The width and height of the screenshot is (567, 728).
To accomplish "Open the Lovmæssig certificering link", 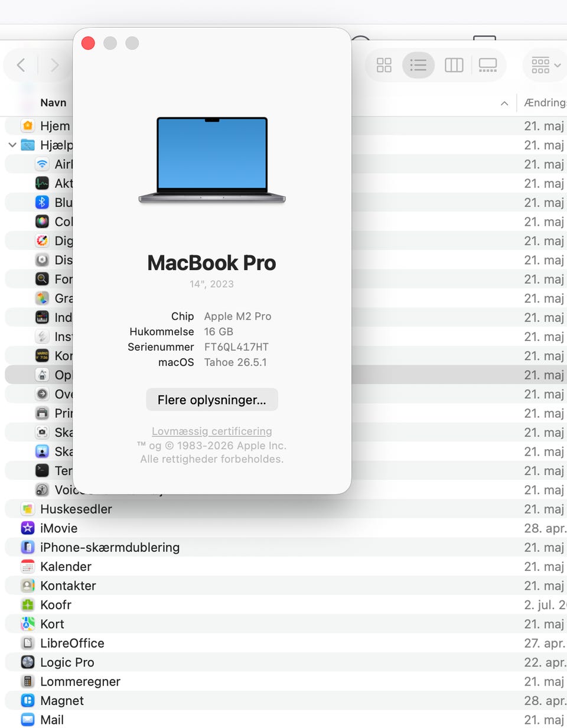I will click(212, 431).
